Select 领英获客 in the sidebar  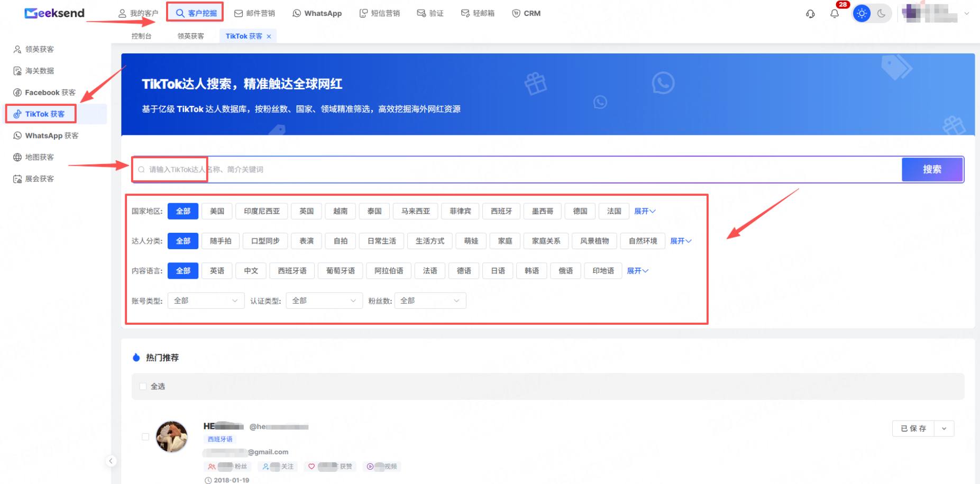[34, 49]
